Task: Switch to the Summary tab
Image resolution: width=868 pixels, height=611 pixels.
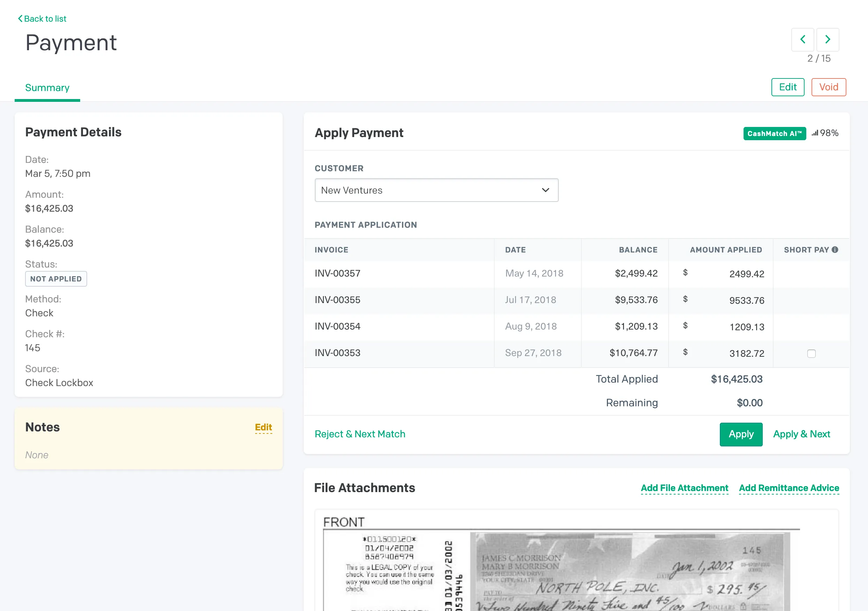Action: (x=47, y=88)
